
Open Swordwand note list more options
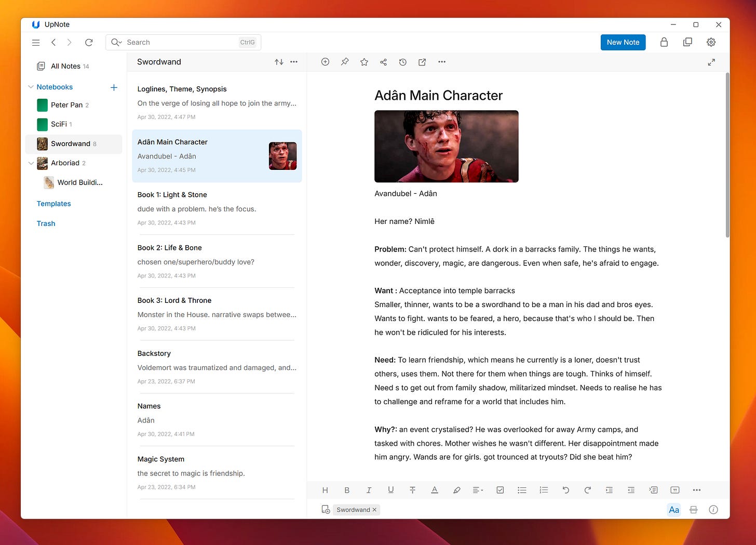pos(294,62)
